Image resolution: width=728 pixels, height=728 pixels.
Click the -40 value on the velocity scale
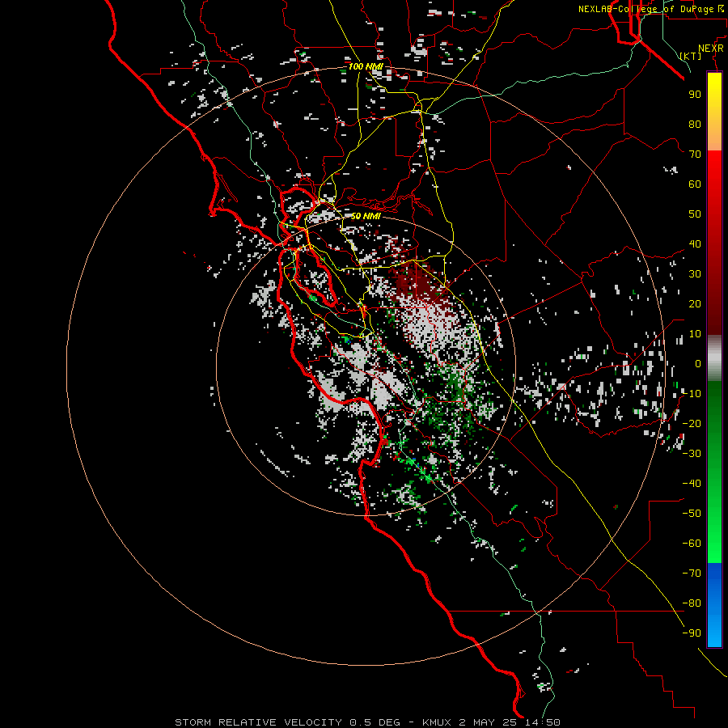[x=692, y=484]
